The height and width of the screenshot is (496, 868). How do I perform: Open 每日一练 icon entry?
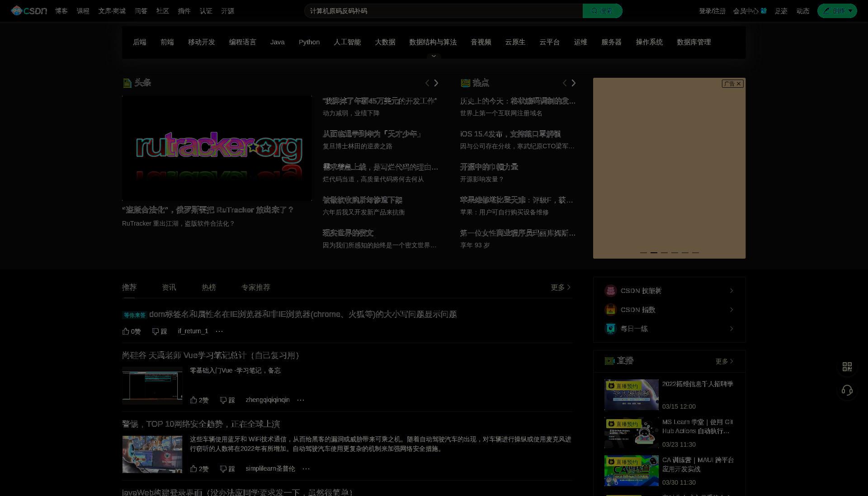pos(610,329)
